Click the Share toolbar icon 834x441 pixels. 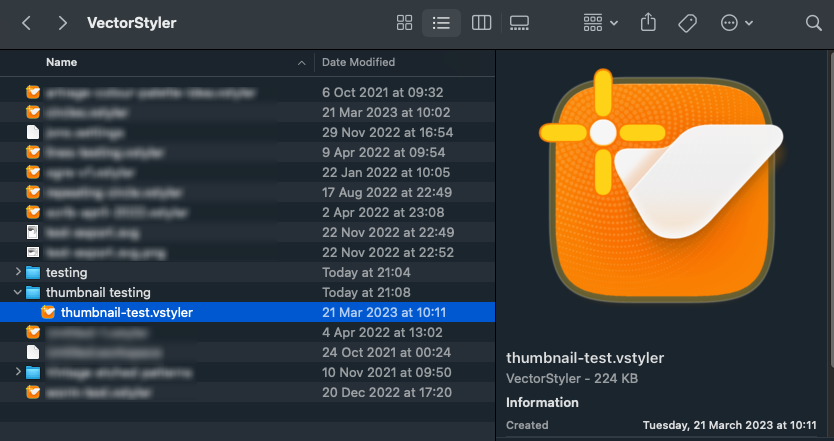point(648,22)
